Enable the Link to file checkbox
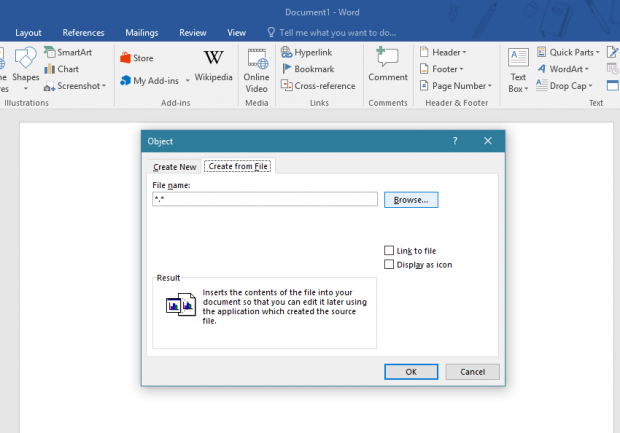Image resolution: width=620 pixels, height=433 pixels. [x=389, y=250]
